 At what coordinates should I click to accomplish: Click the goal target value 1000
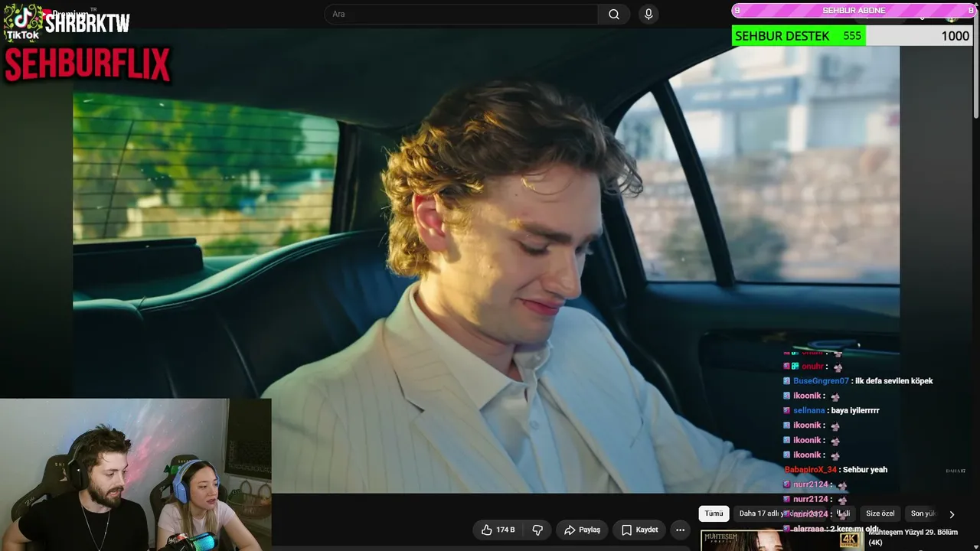pos(955,36)
